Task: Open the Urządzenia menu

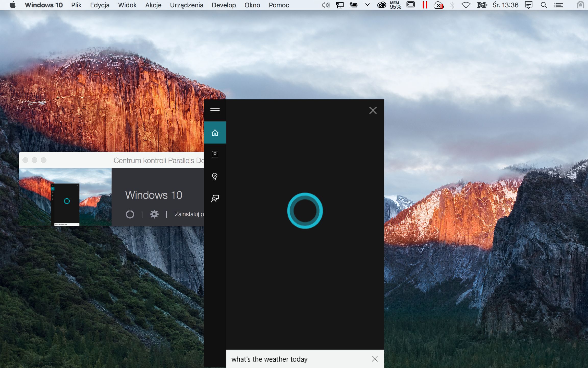Action: tap(187, 5)
